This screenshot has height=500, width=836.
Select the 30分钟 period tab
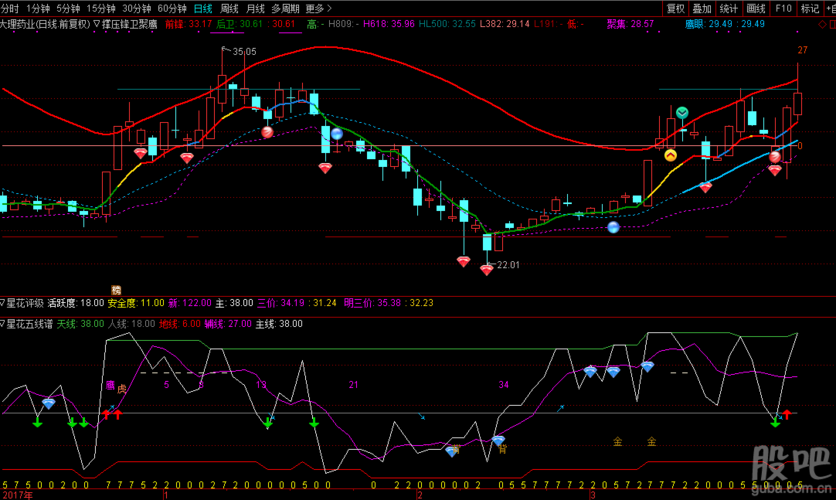point(136,9)
